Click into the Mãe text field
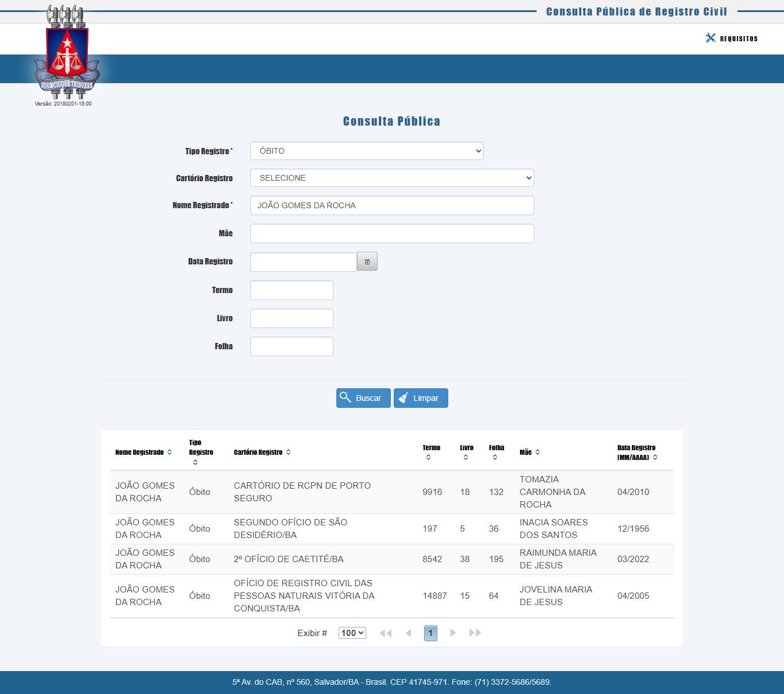This screenshot has height=694, width=784. (392, 233)
